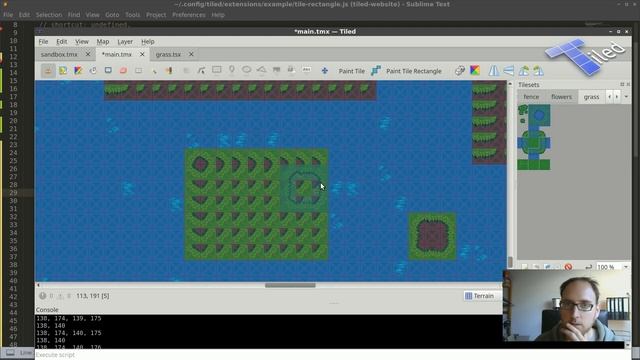This screenshot has height=360, width=640.
Task: Toggle dynamic wrapping in Tilesets panel
Action: tap(588, 267)
